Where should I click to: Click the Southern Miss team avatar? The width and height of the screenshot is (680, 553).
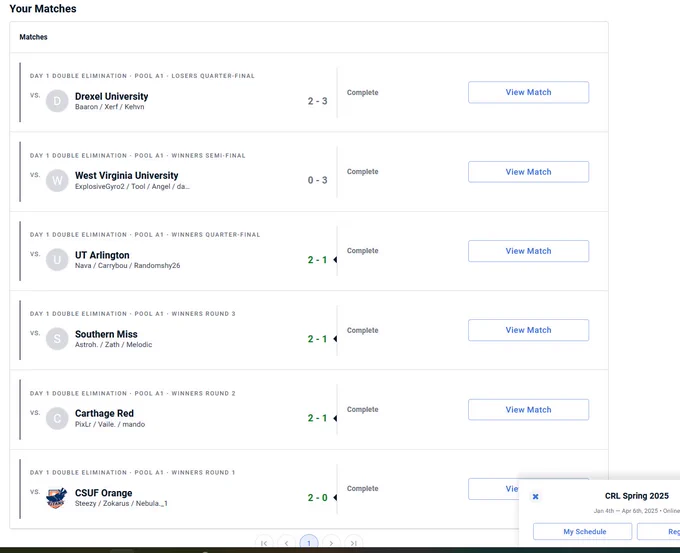point(57,339)
